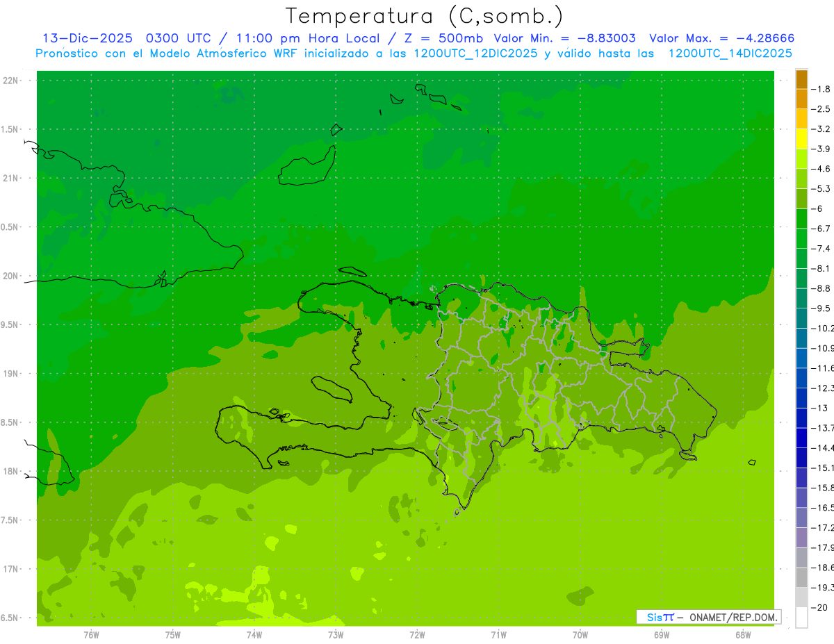The width and height of the screenshot is (834, 644).
Task: Select valid-until time '1200UTC_14DIC2025'
Action: click(x=730, y=53)
